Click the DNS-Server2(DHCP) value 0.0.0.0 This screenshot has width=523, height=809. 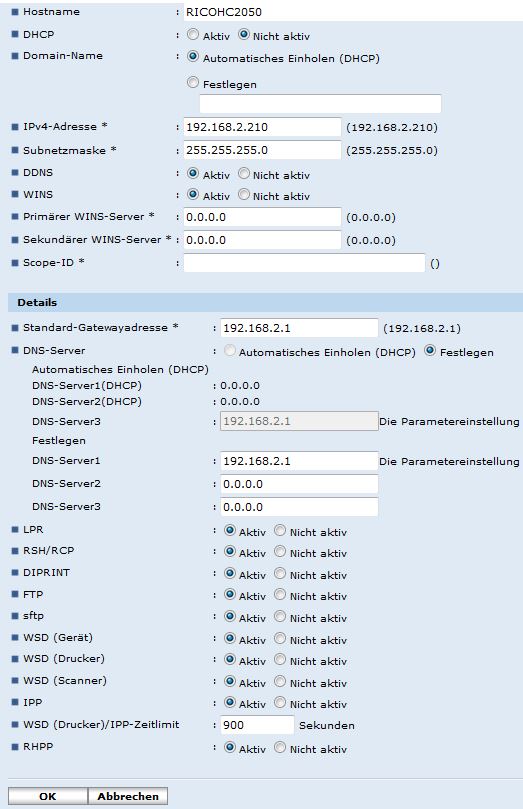coord(240,401)
